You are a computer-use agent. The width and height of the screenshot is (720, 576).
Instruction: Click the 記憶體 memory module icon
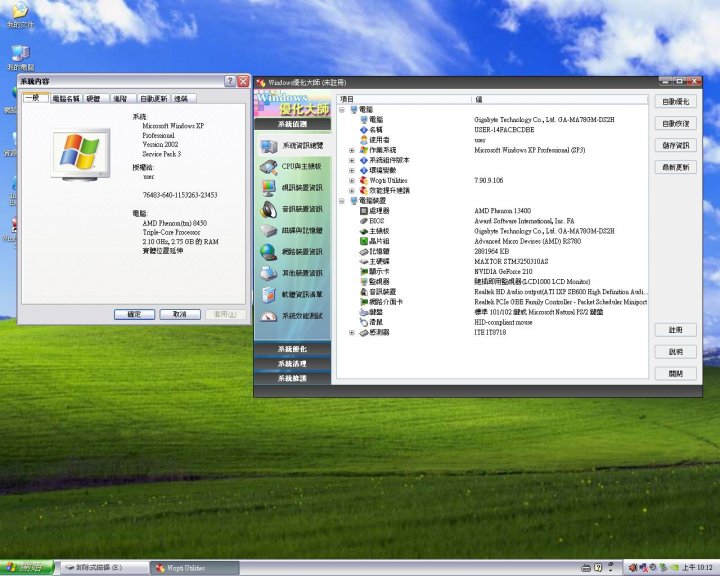tap(364, 251)
